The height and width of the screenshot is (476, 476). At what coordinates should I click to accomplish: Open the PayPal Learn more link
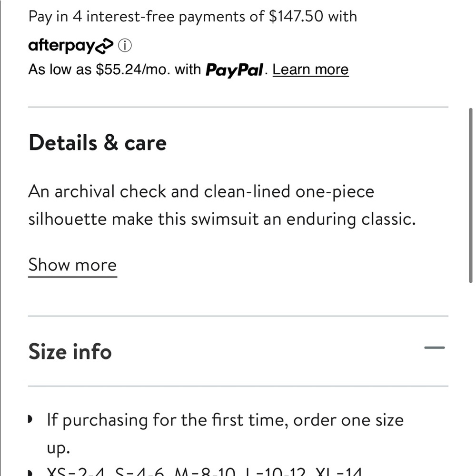click(310, 69)
